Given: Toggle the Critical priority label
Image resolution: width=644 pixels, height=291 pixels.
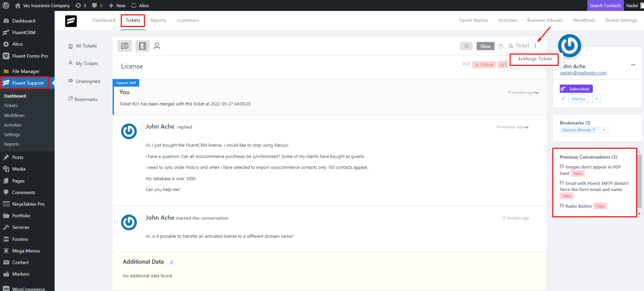Looking at the screenshot, I should 484,64.
